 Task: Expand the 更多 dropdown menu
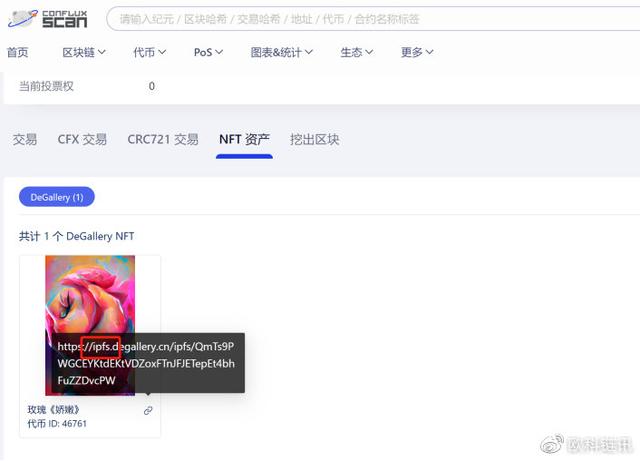pos(417,52)
